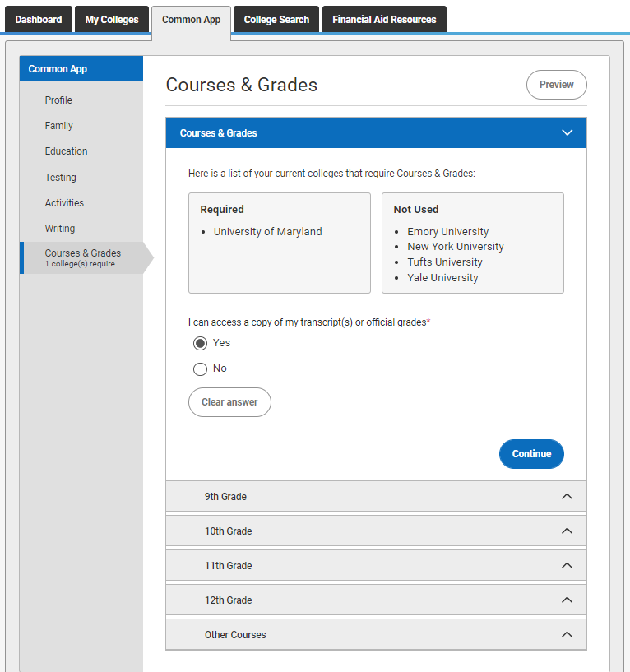Select No for transcript access
The width and height of the screenshot is (630, 672).
click(200, 369)
